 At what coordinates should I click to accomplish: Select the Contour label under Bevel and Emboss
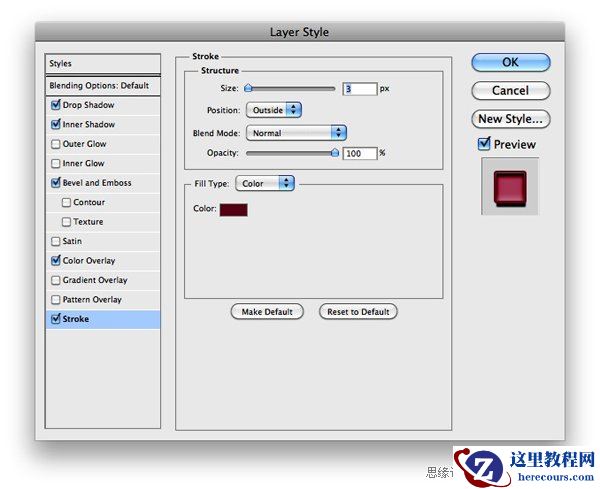pos(89,202)
